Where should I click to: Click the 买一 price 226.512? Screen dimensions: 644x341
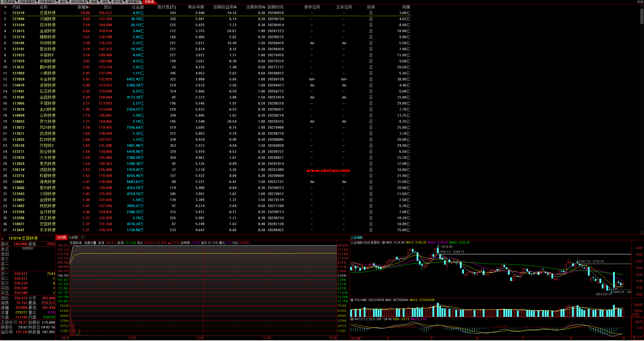(21, 274)
